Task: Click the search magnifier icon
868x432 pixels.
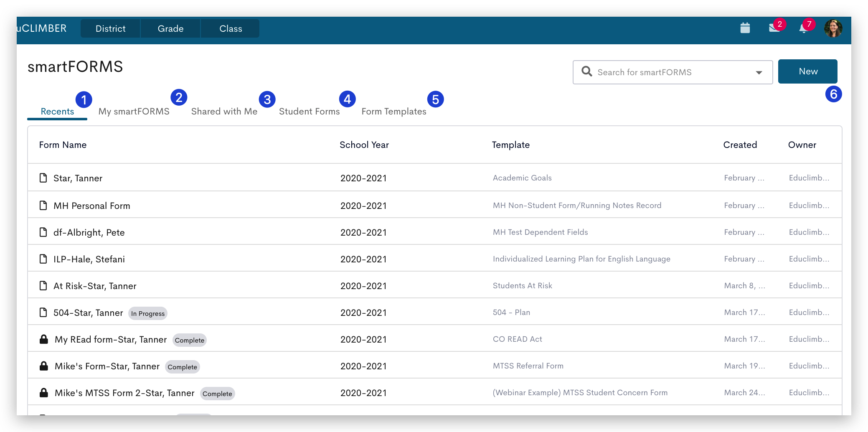Action: point(586,71)
